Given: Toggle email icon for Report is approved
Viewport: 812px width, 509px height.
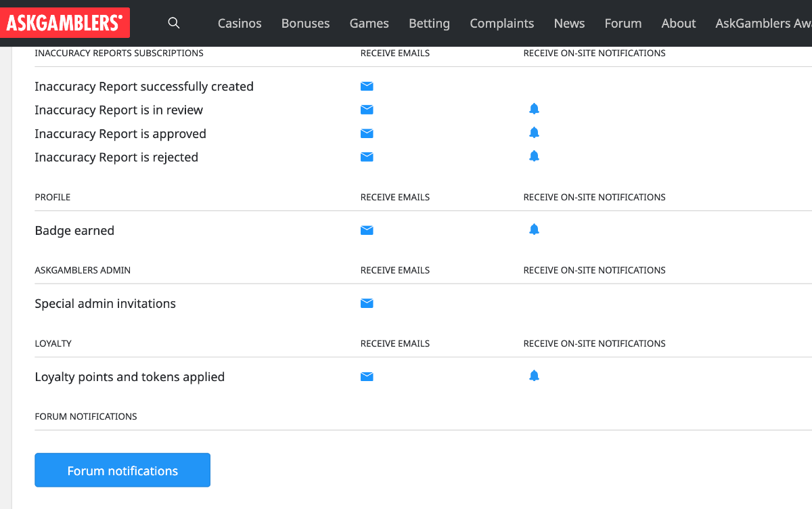Looking at the screenshot, I should [367, 133].
